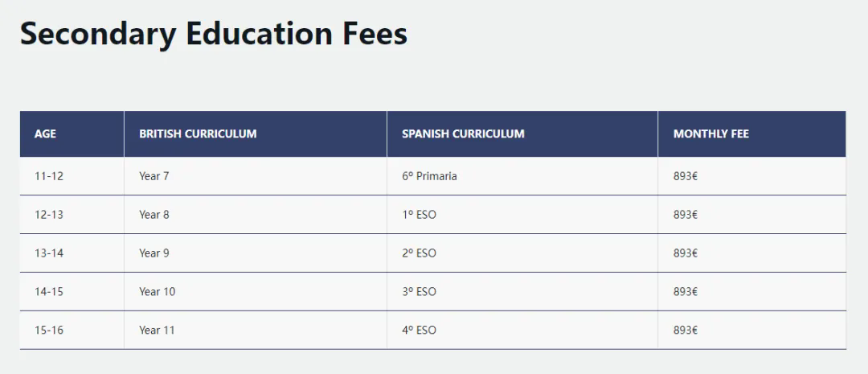Select the 15-16 age cell
The width and height of the screenshot is (868, 374).
72,331
